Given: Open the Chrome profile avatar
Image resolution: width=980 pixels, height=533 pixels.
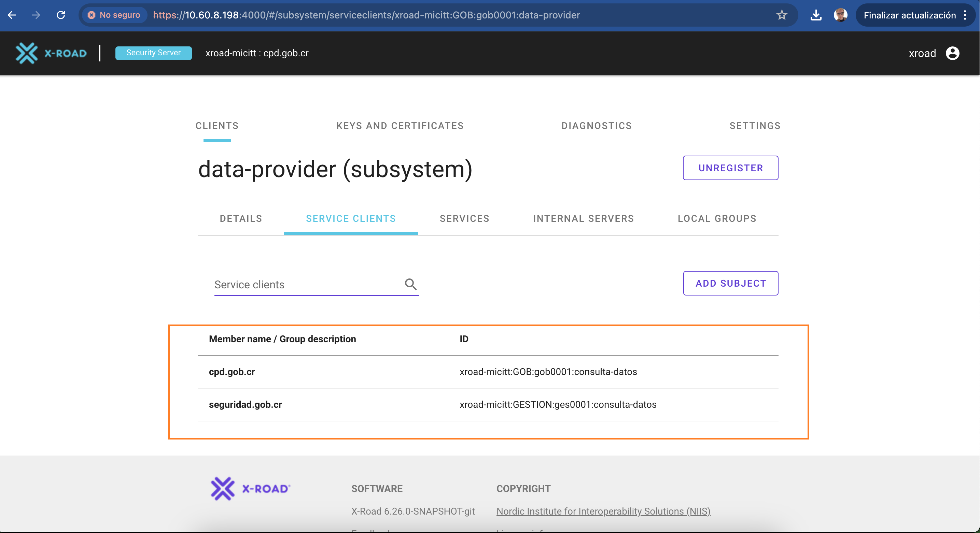Looking at the screenshot, I should point(840,15).
